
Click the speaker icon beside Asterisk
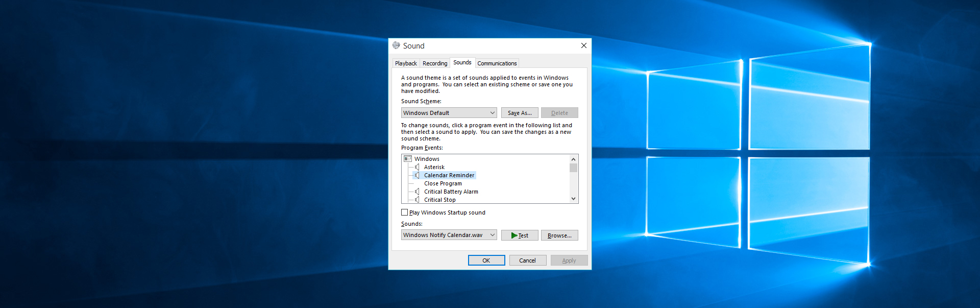417,167
